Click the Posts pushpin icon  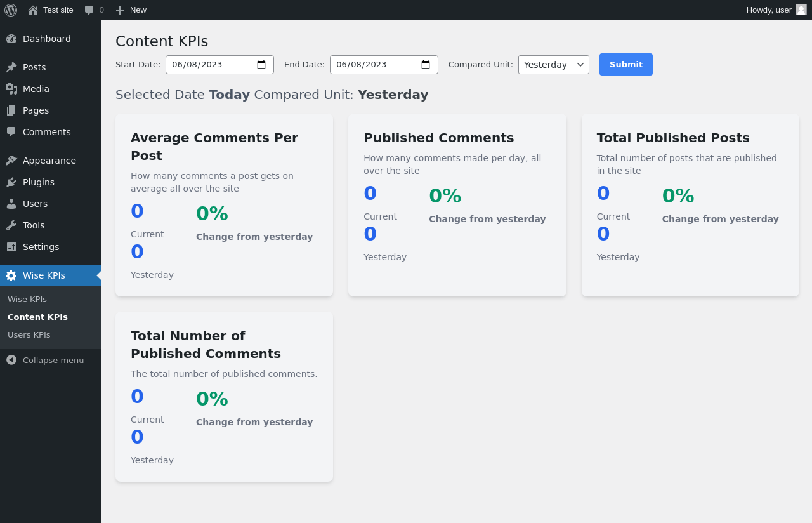(x=11, y=67)
